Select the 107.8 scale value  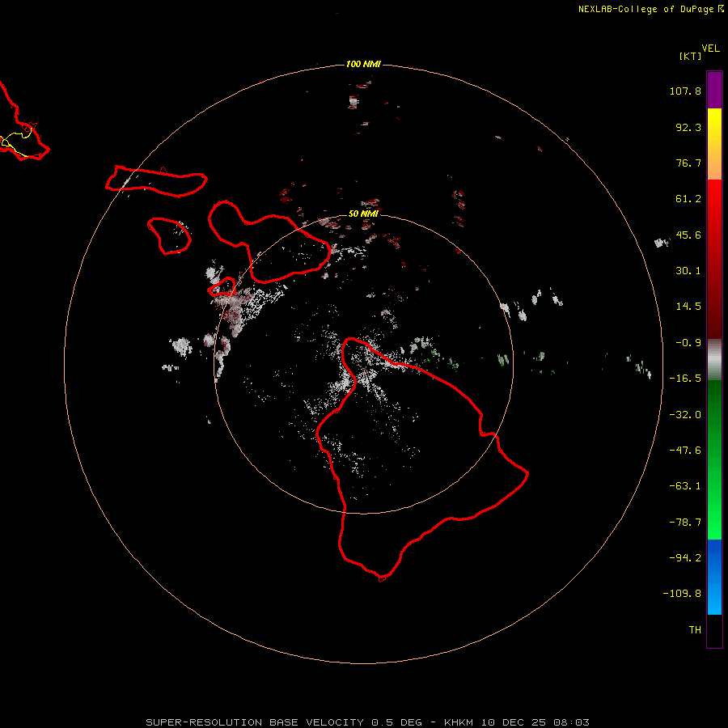pos(685,91)
